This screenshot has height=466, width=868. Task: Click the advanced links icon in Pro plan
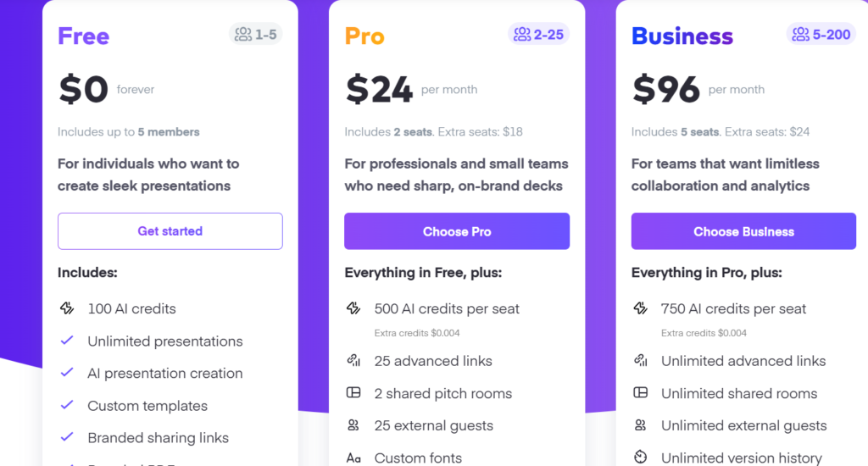(353, 361)
